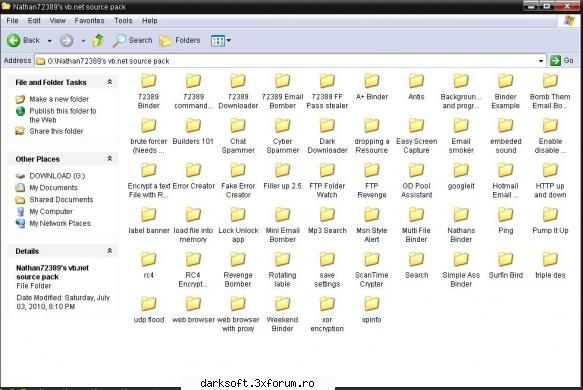Viewport: 583px width, 390px height.
Task: Select the Binder Example folder
Action: [x=506, y=91]
